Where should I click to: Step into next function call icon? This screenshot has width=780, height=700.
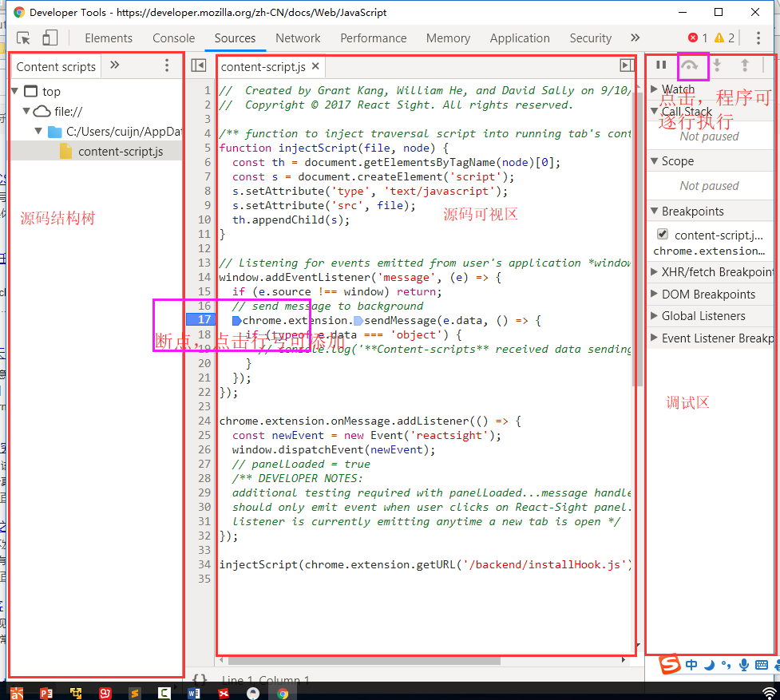(717, 65)
